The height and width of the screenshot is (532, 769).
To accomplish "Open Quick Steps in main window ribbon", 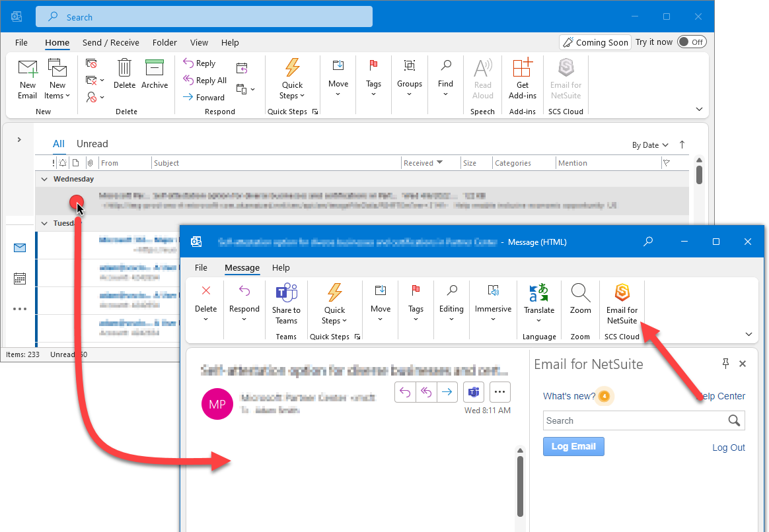I will point(292,79).
